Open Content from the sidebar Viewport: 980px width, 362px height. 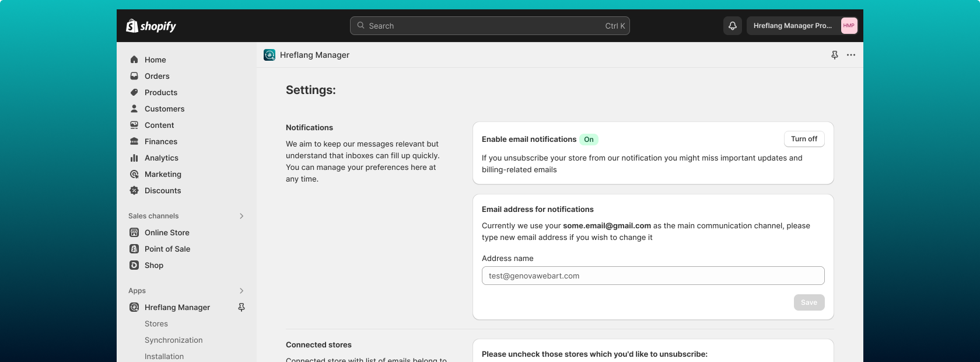159,125
